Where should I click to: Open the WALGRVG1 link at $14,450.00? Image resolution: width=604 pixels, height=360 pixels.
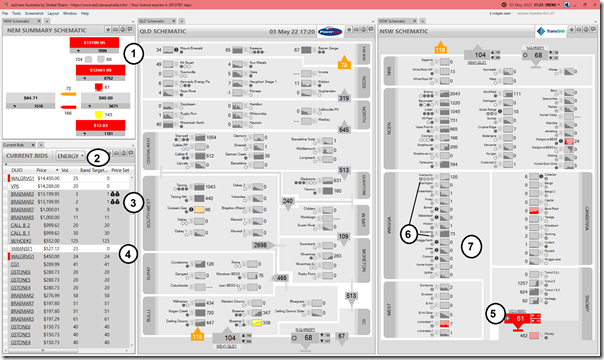pyautogui.click(x=22, y=178)
